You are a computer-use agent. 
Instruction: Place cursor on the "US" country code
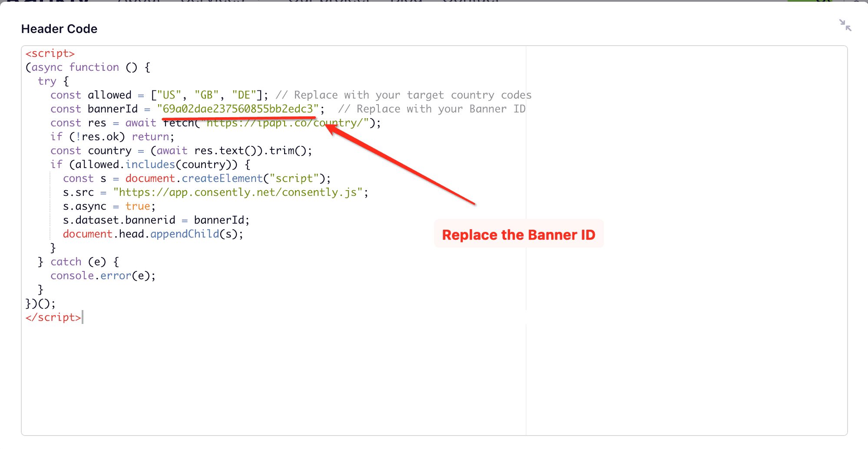(x=169, y=95)
